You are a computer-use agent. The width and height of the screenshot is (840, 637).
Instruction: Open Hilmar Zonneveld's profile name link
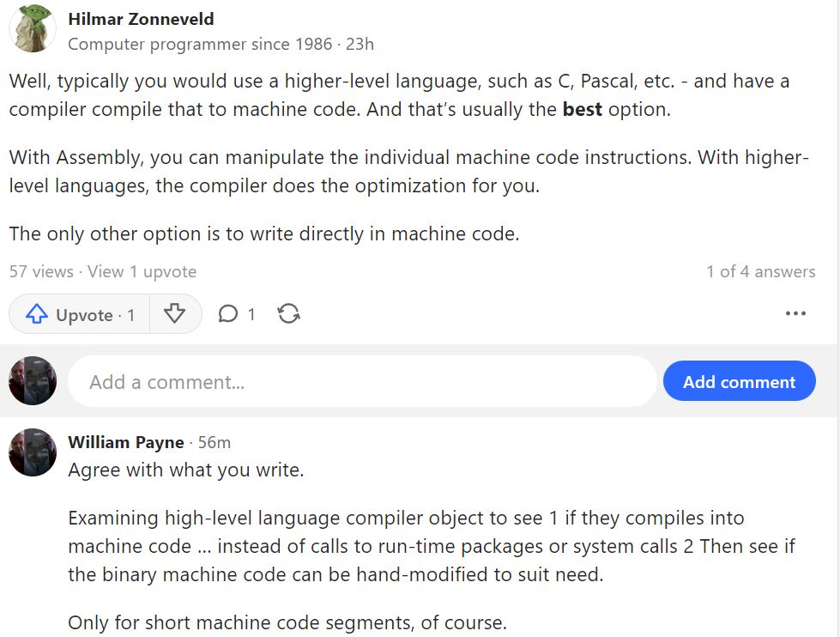click(141, 19)
